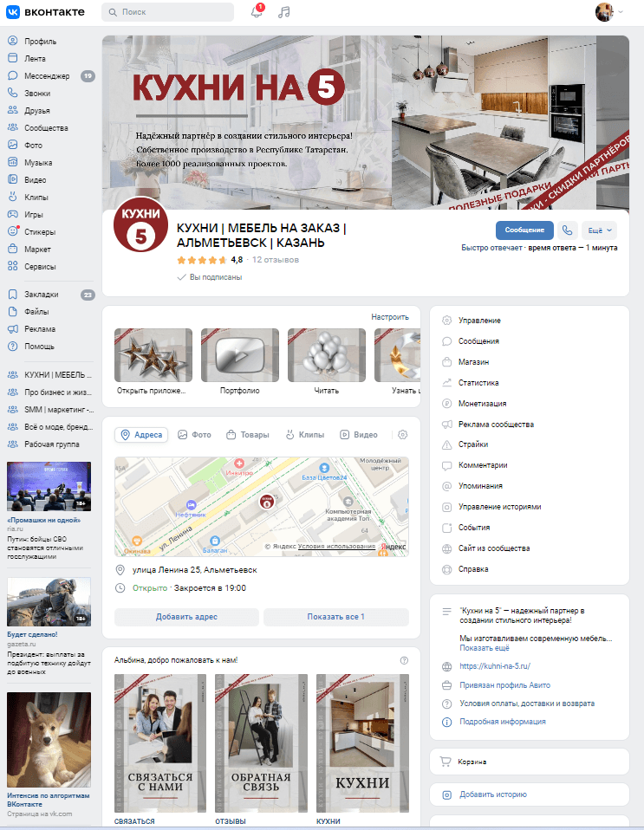Switch to Адреса tab
The image size is (644, 830).
(x=141, y=435)
